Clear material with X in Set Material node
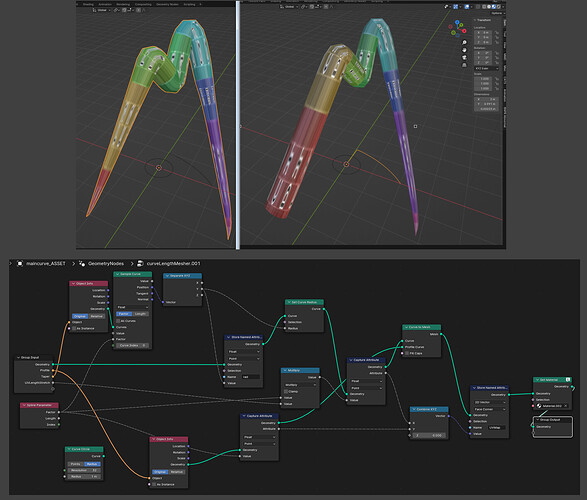This screenshot has height=500, width=587. tap(566, 406)
